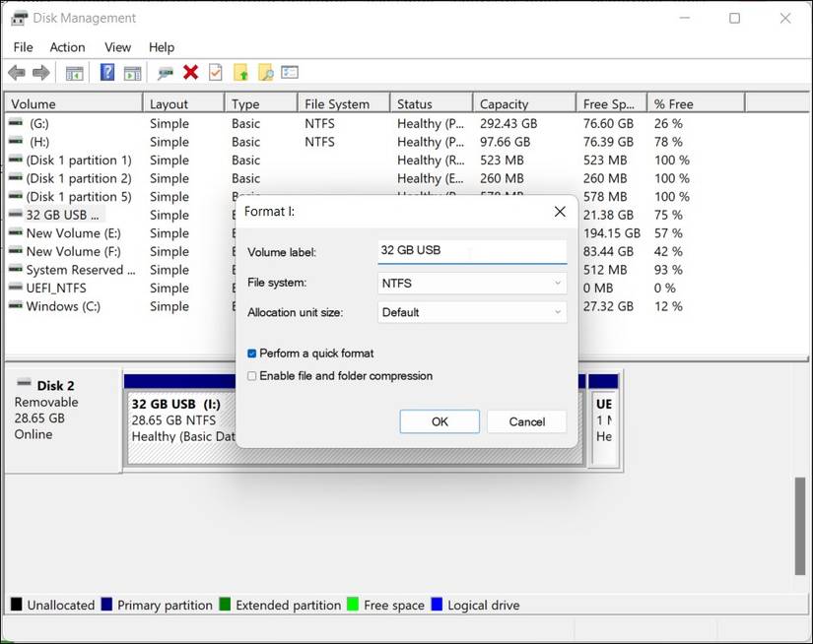Uncheck Perform a quick format
The image size is (813, 644).
pos(251,353)
